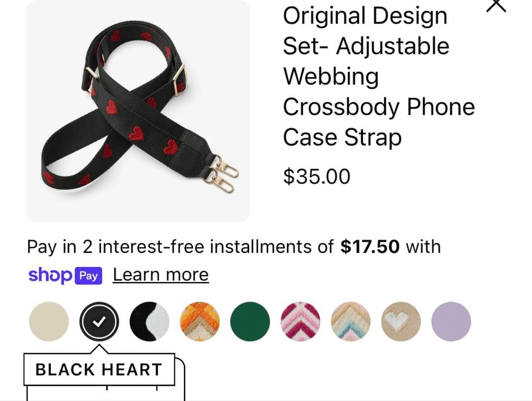The image size is (532, 401).
Task: Click the $35.00 price
Action: (317, 176)
